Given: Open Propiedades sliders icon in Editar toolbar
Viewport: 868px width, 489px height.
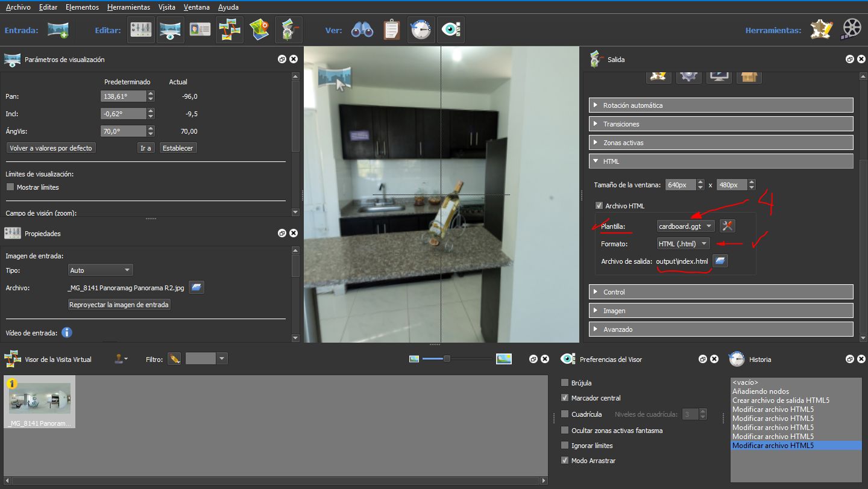Looking at the screenshot, I should [x=142, y=30].
